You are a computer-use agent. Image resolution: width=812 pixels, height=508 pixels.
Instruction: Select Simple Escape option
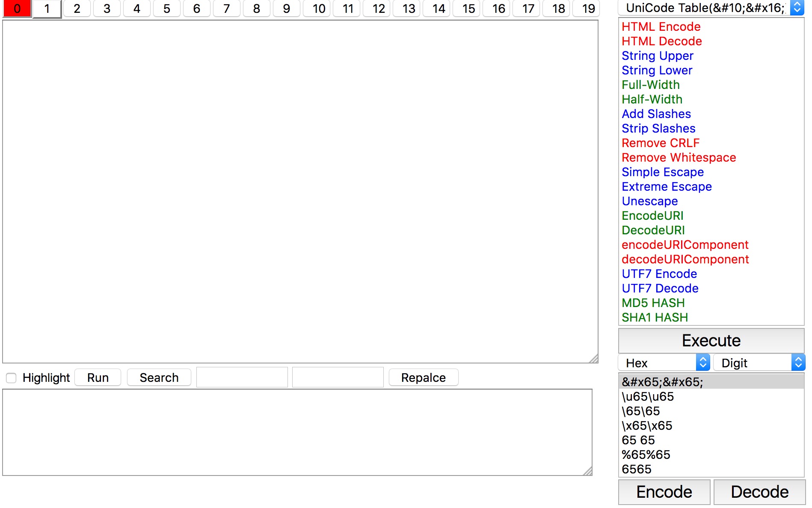pos(711,172)
